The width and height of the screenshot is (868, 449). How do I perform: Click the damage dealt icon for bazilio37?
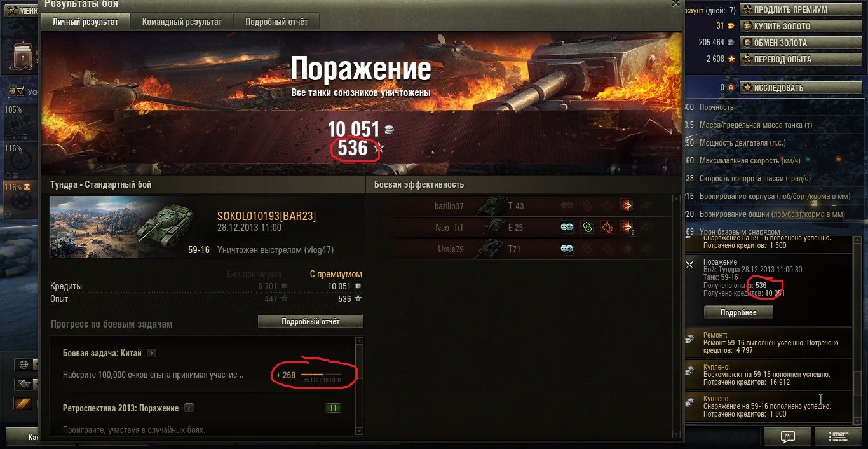coord(627,205)
